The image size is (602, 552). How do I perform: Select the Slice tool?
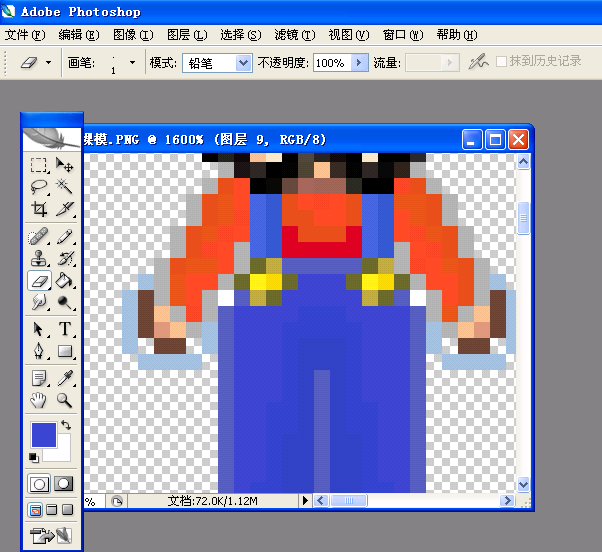pos(64,208)
